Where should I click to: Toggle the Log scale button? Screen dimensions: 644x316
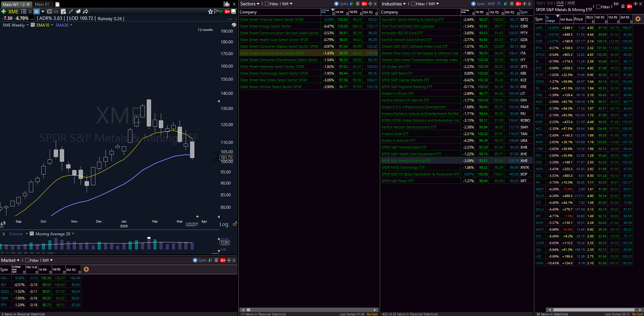224,224
